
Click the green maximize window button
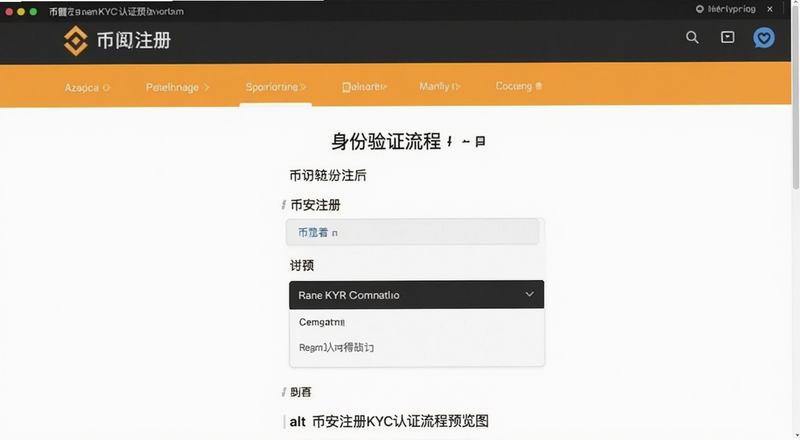point(33,11)
